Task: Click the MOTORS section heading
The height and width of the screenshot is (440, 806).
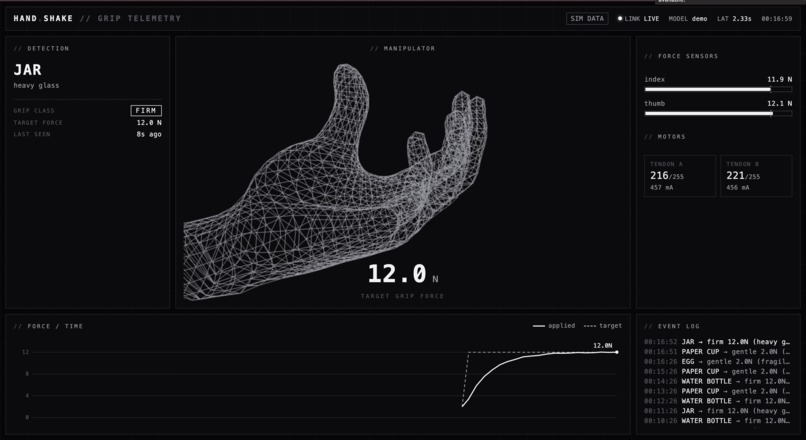Action: click(x=665, y=137)
